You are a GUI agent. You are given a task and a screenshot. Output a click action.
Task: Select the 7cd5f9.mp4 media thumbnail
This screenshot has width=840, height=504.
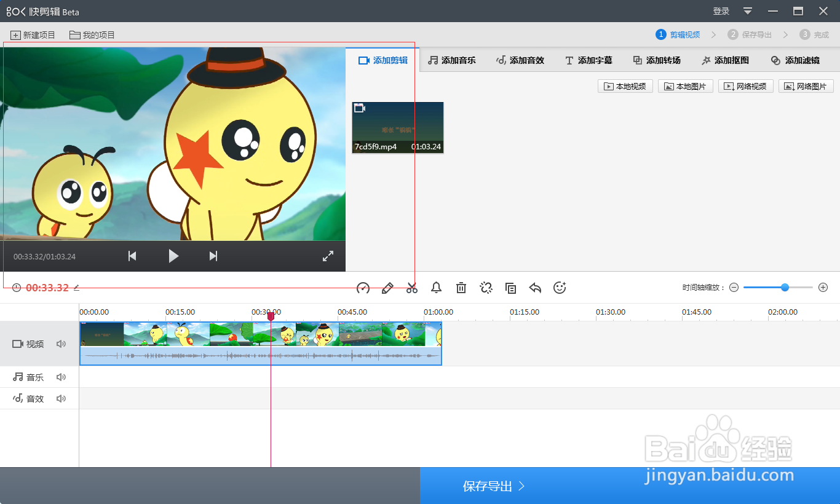pyautogui.click(x=398, y=128)
